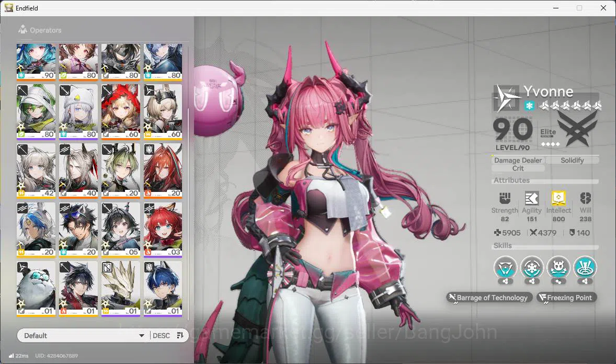The image size is (616, 364).
Task: Click the Will value '238'
Action: [x=585, y=219]
